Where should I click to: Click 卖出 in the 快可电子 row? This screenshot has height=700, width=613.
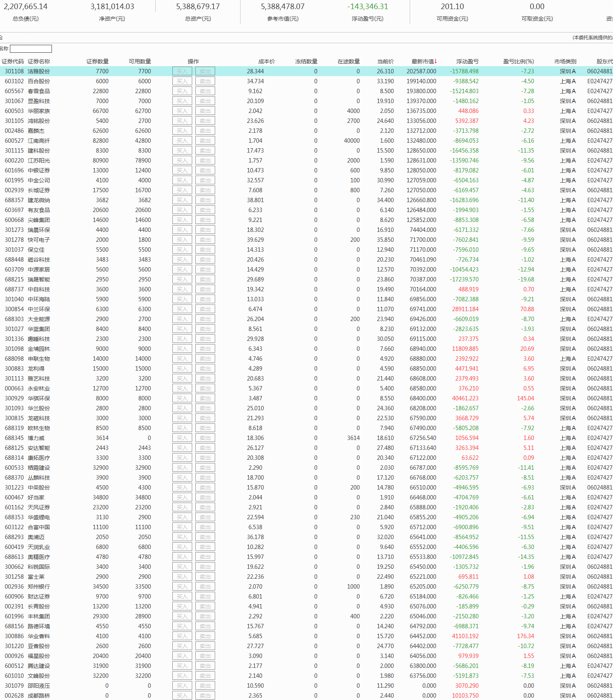[x=205, y=240]
